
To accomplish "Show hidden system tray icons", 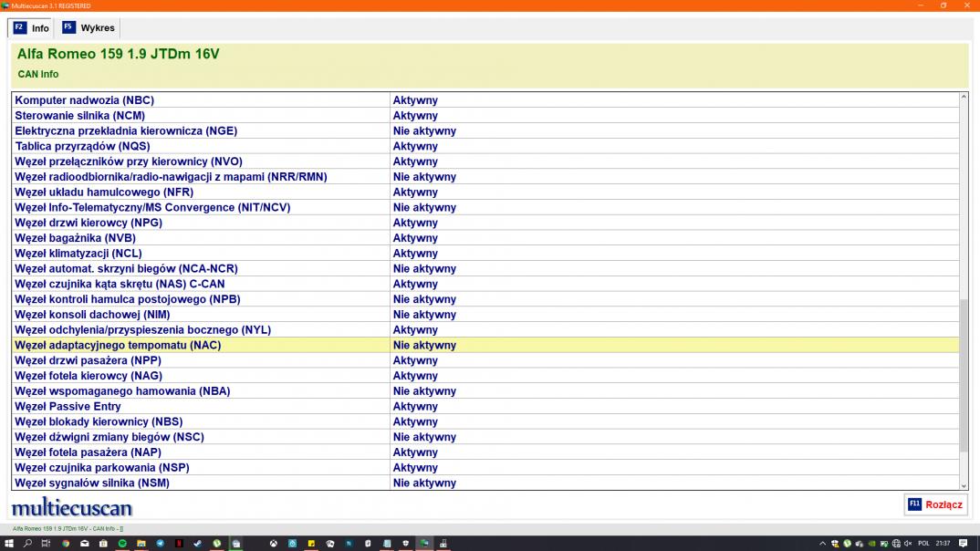I will (x=822, y=544).
